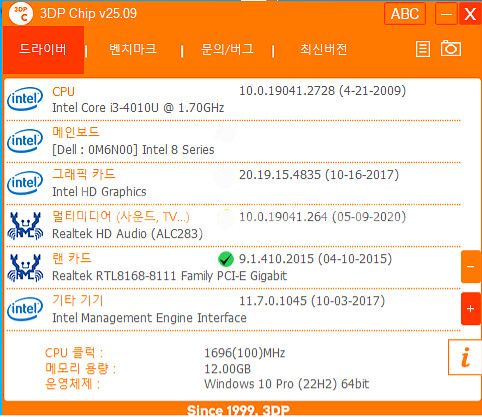The height and width of the screenshot is (417, 482).
Task: Open the 기타 기기 driver link
Action: [78, 300]
